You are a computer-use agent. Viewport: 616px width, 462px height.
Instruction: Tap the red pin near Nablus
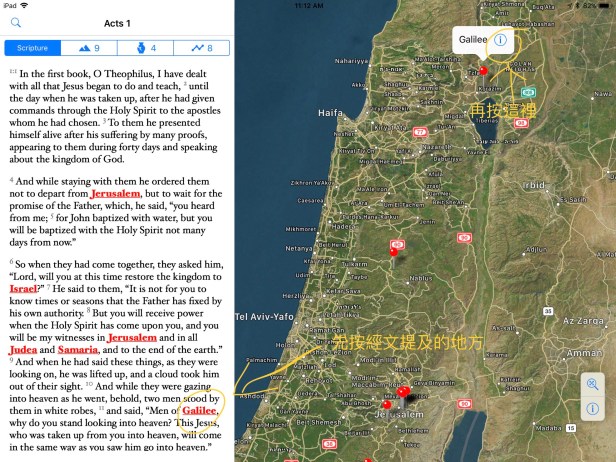[x=392, y=253]
